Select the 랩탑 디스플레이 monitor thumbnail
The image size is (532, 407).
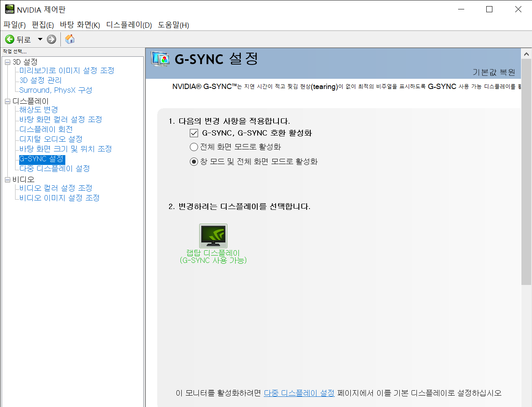[213, 236]
